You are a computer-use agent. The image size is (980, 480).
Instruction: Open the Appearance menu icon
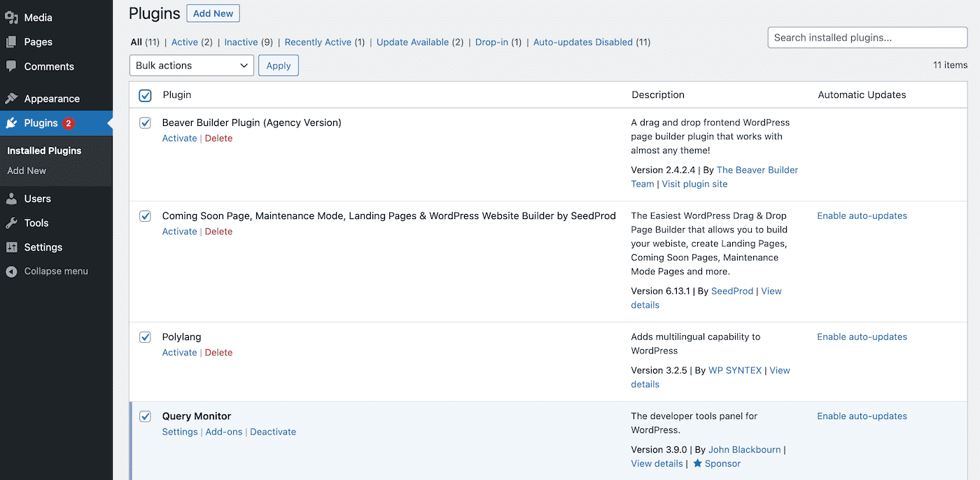point(13,98)
